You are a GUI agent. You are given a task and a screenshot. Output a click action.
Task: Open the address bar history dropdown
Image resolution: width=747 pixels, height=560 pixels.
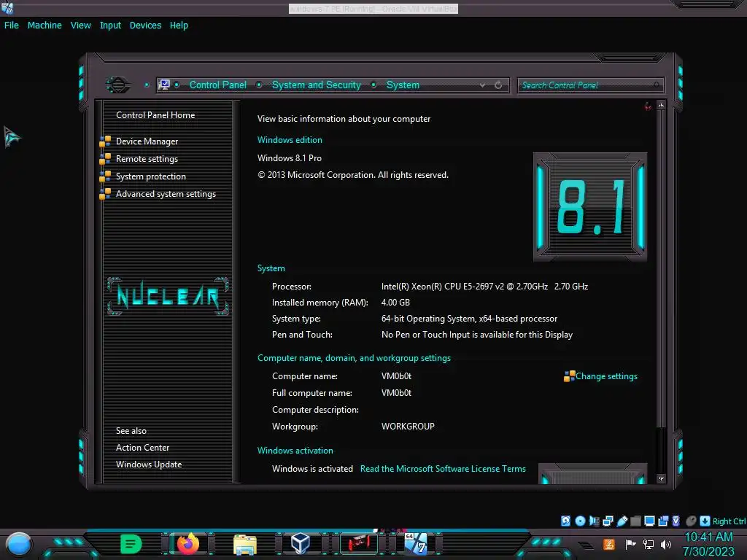483,85
